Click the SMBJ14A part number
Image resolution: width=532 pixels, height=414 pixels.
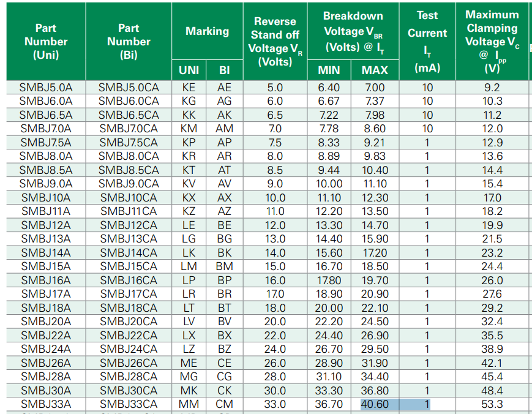46,253
